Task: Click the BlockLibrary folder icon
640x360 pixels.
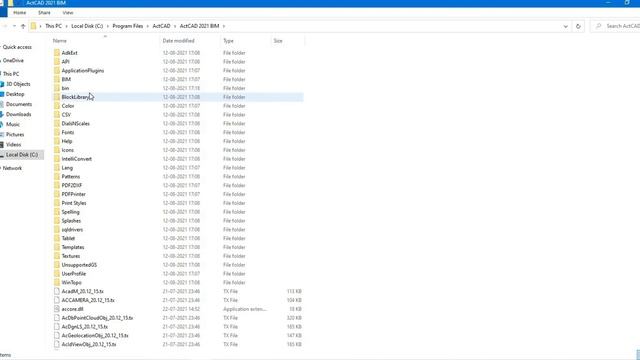Action: (x=57, y=97)
